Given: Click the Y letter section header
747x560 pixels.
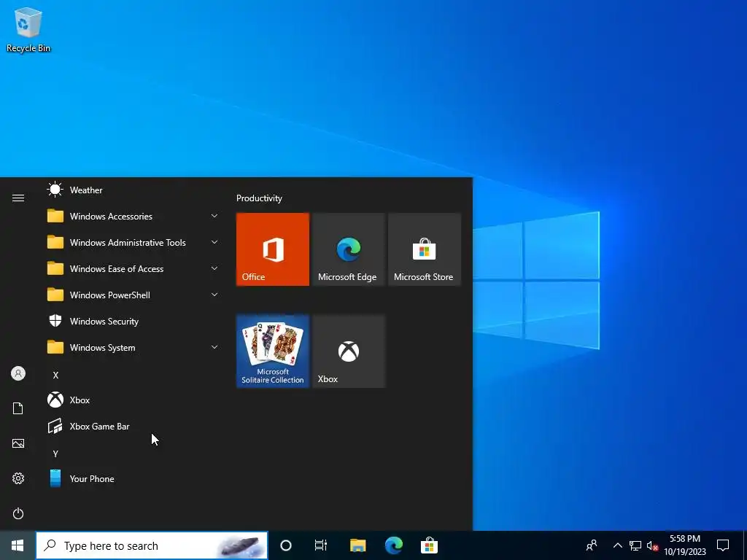Looking at the screenshot, I should pos(55,454).
